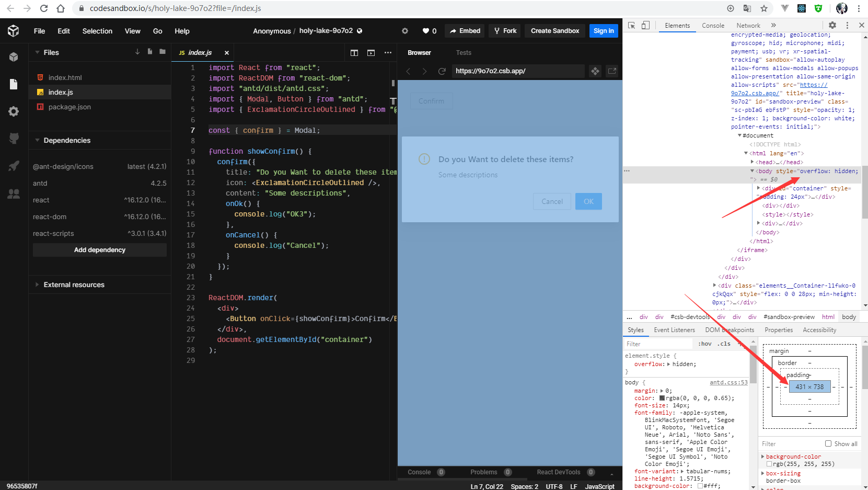This screenshot has height=490, width=868.
Task: Create a new file with the new-file icon
Action: pos(149,52)
